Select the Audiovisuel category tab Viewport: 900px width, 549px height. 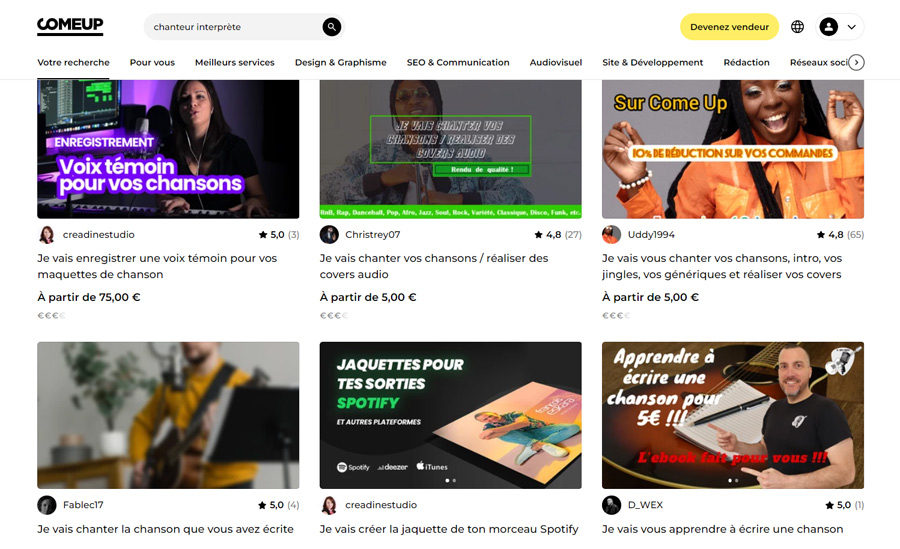[x=556, y=62]
